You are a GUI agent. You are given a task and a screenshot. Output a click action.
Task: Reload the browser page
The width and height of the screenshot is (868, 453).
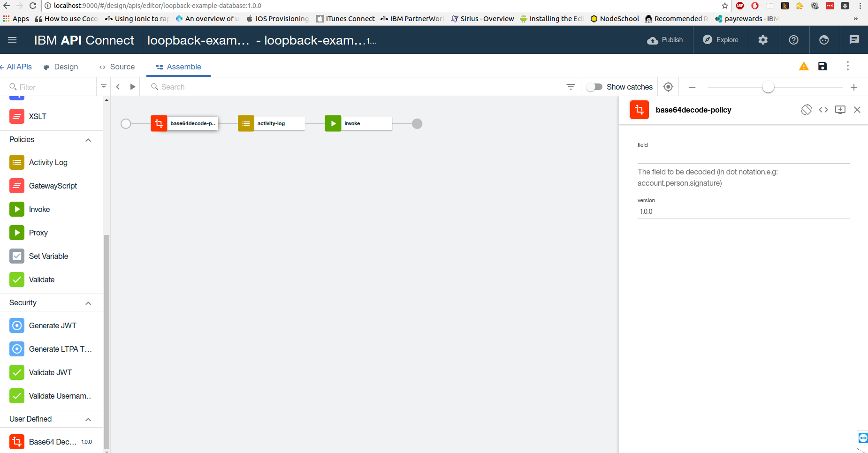pos(32,6)
